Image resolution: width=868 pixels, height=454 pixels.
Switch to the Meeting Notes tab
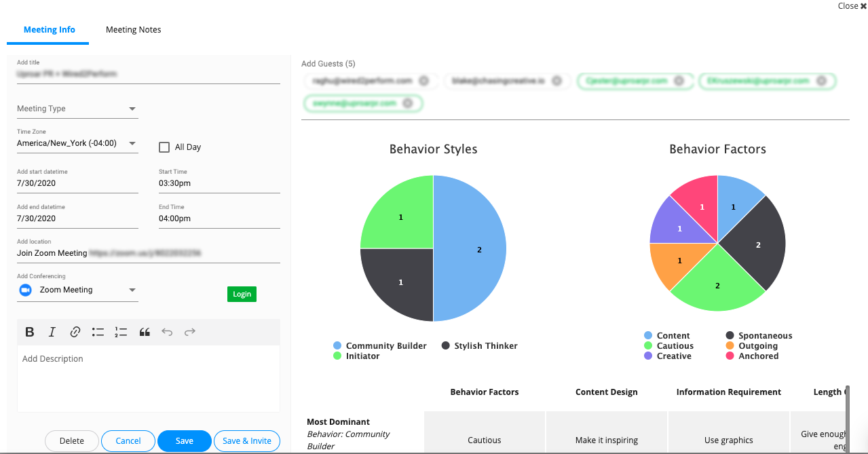(133, 30)
